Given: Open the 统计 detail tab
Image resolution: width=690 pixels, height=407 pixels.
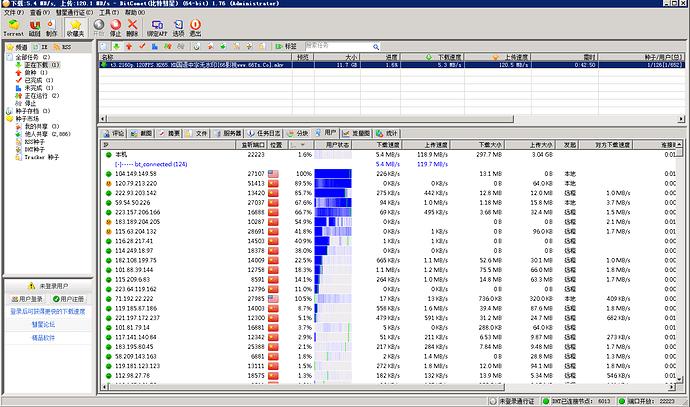Looking at the screenshot, I should coord(387,133).
